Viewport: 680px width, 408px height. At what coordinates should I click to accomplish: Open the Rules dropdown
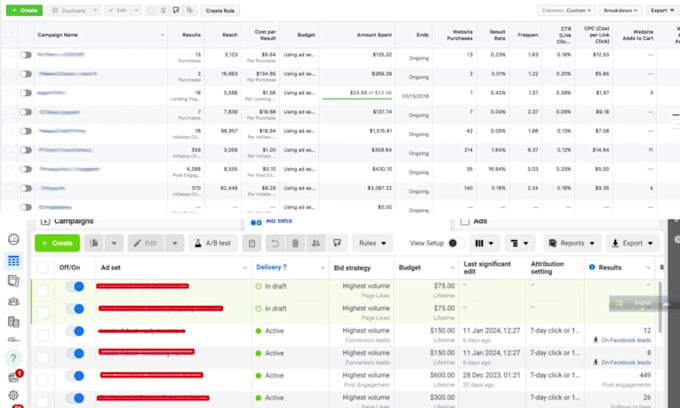click(x=372, y=243)
